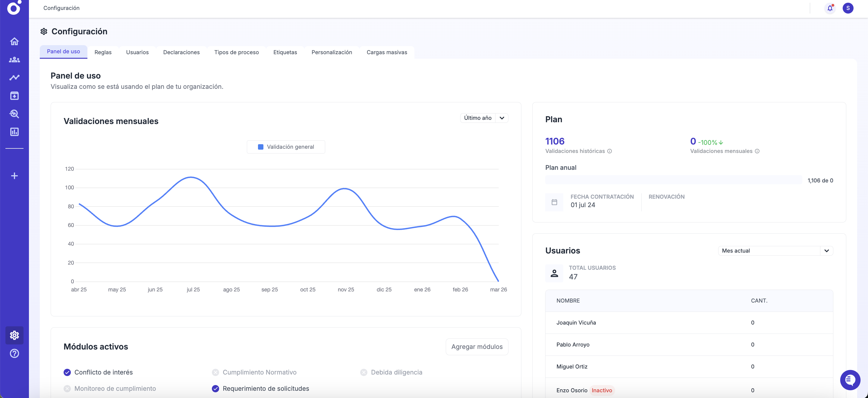Open the chat support bubble

click(850, 380)
